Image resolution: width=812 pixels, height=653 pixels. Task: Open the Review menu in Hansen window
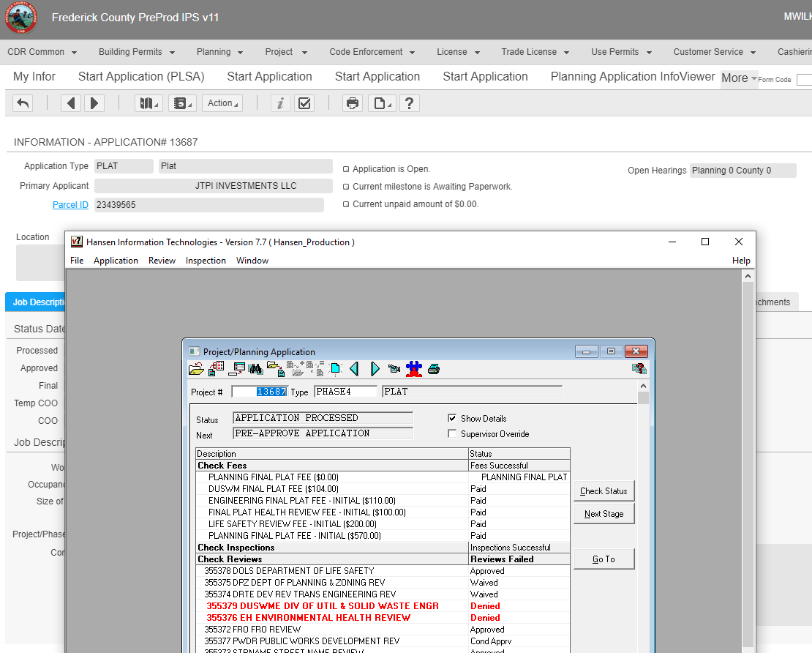coord(162,260)
